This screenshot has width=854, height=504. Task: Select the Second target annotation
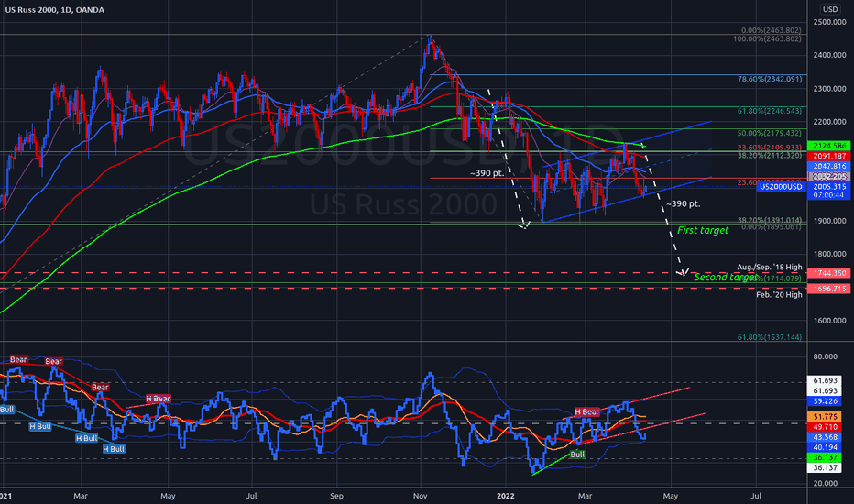pos(726,278)
